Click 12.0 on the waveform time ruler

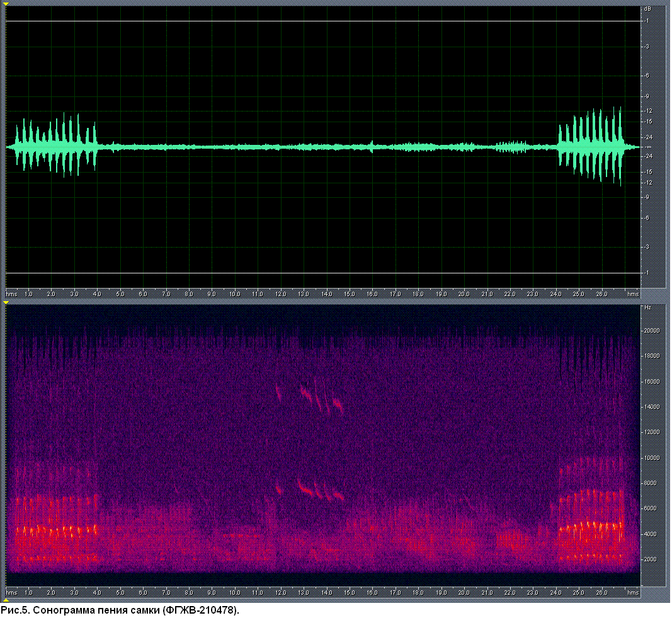pos(281,294)
